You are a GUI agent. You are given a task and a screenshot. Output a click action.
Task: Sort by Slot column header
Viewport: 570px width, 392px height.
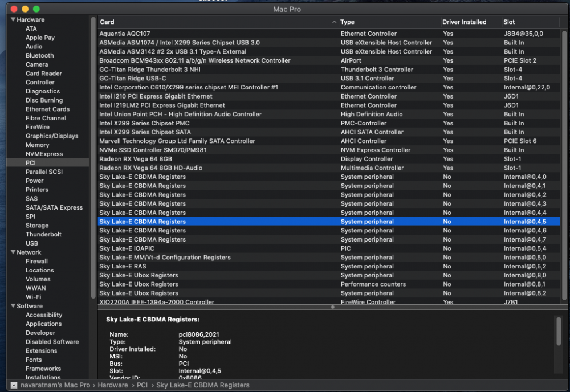(530, 22)
